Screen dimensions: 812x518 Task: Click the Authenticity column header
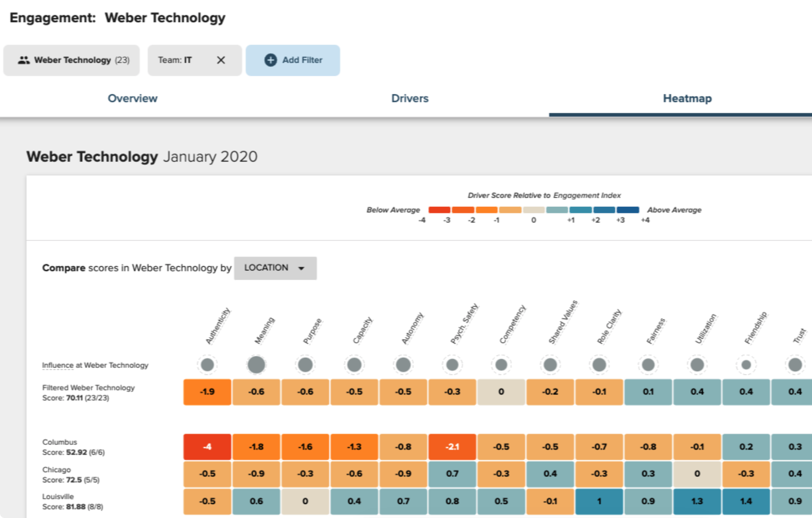coord(218,325)
